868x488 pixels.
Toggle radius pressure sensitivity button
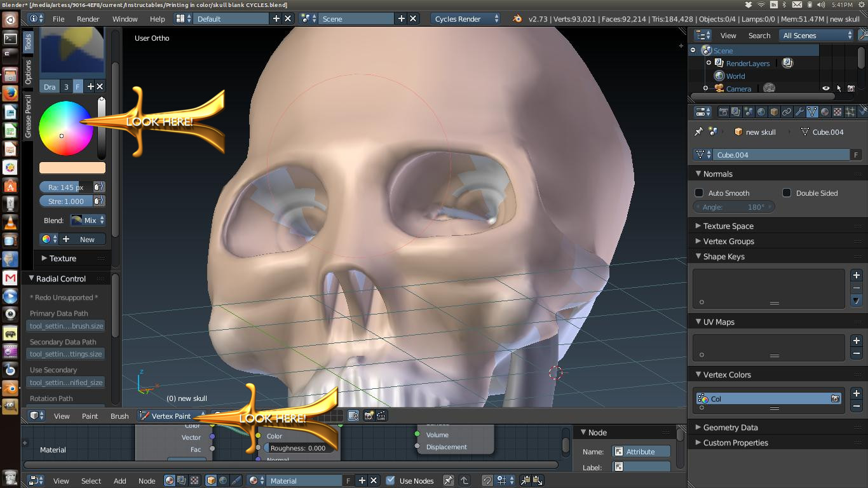pyautogui.click(x=98, y=187)
